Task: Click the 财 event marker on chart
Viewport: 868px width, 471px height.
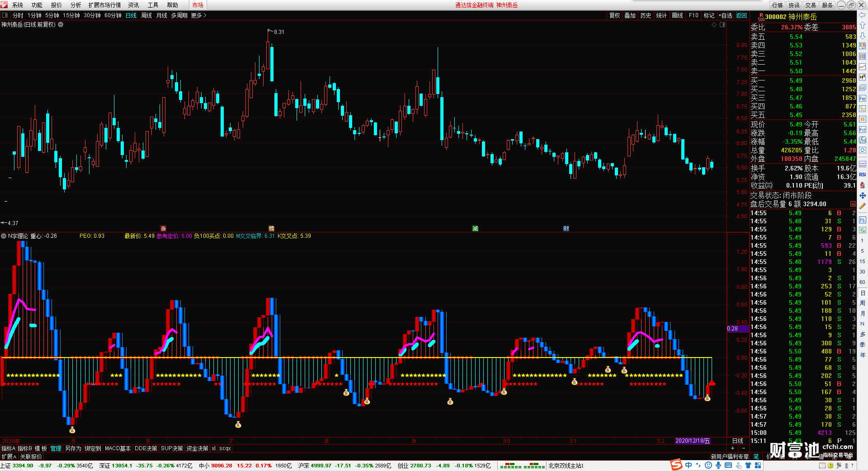Action: [566, 229]
